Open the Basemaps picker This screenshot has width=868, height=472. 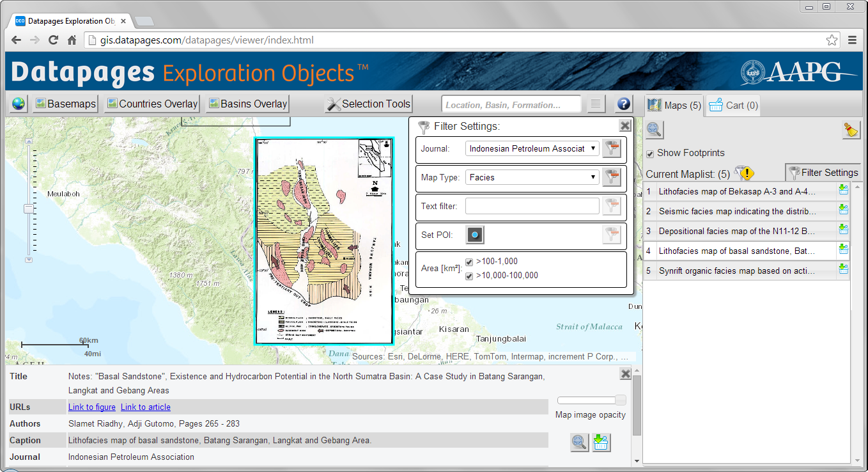tap(66, 104)
